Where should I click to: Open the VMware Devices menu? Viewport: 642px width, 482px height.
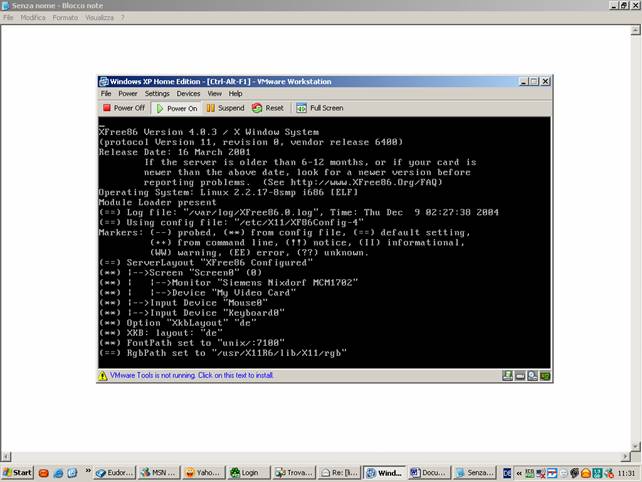(188, 94)
